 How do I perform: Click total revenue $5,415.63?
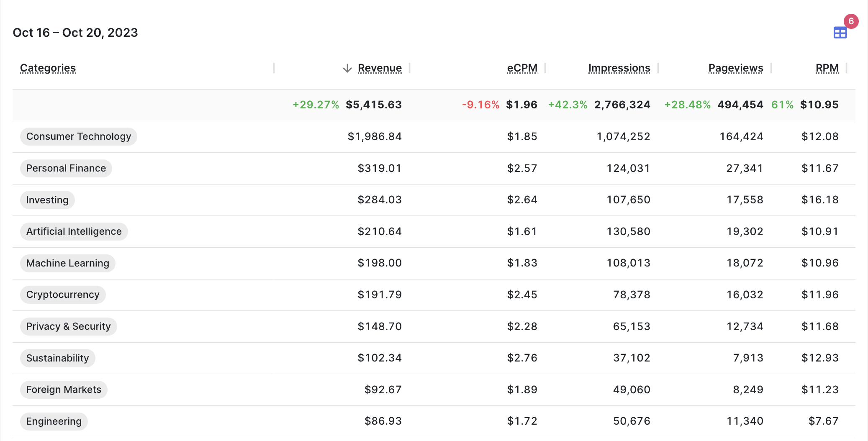[374, 105]
